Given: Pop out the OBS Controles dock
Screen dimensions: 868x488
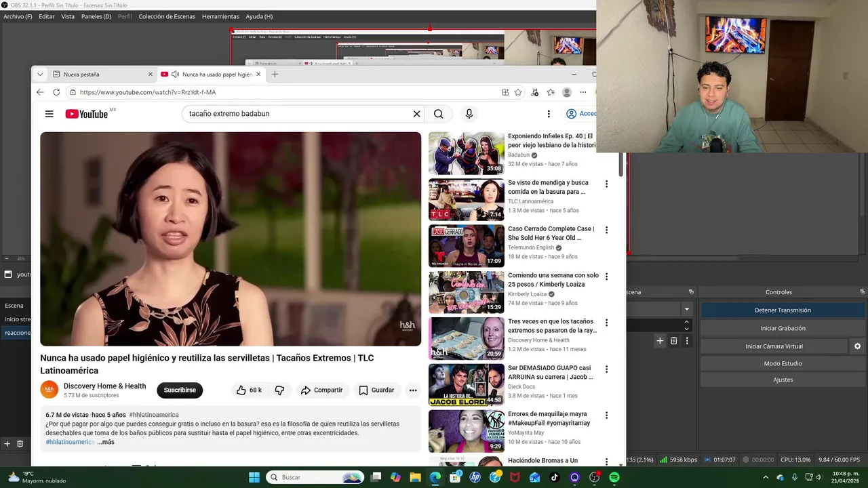Looking at the screenshot, I should pyautogui.click(x=862, y=292).
